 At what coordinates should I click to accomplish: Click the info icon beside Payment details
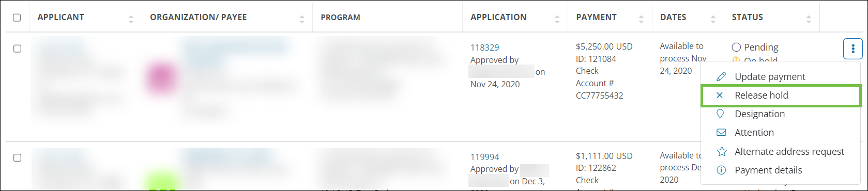click(721, 170)
